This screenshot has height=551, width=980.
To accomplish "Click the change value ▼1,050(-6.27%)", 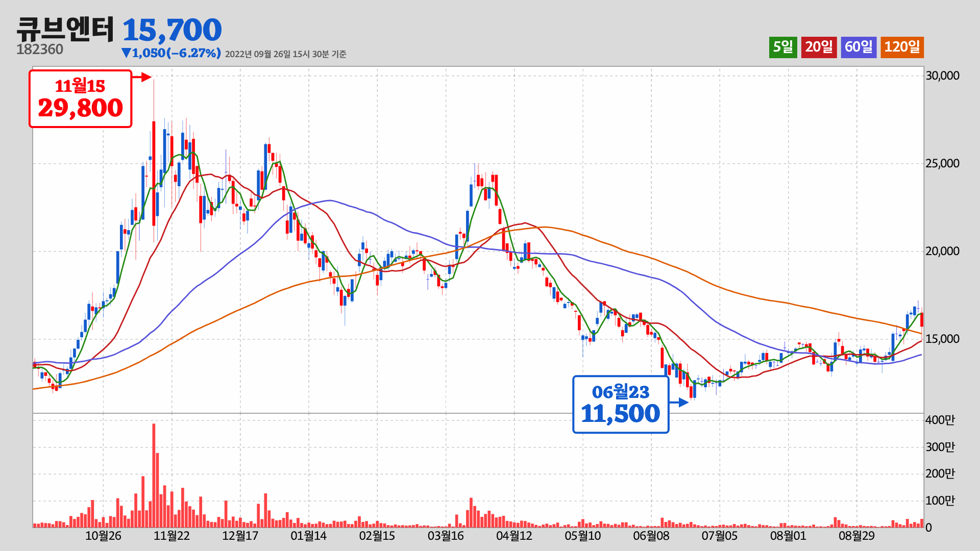I will pyautogui.click(x=171, y=53).
